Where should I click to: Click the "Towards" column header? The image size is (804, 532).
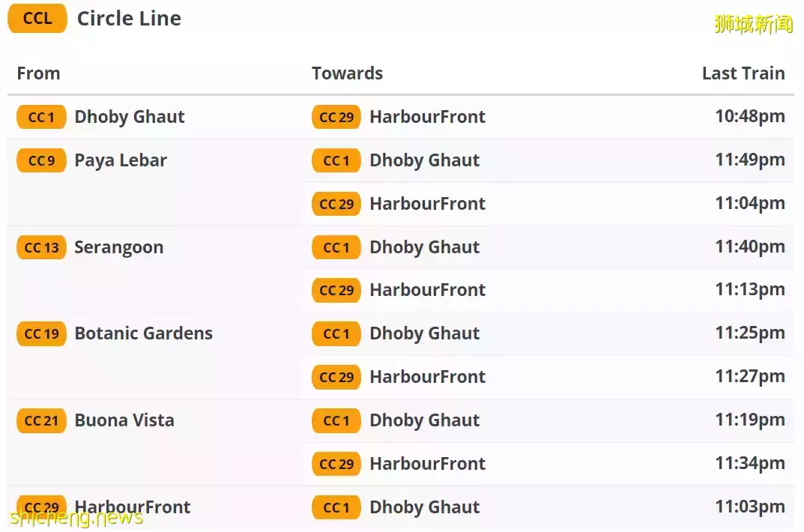[347, 73]
